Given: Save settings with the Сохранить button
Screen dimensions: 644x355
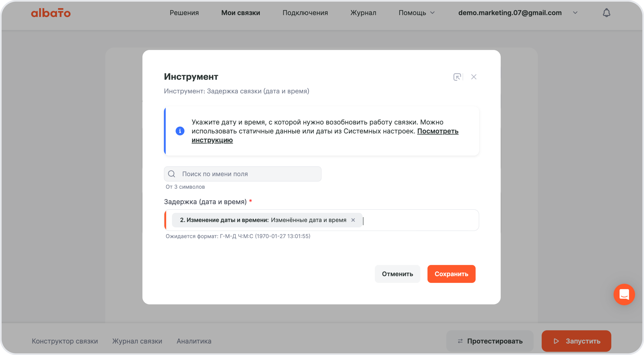Looking at the screenshot, I should [451, 274].
